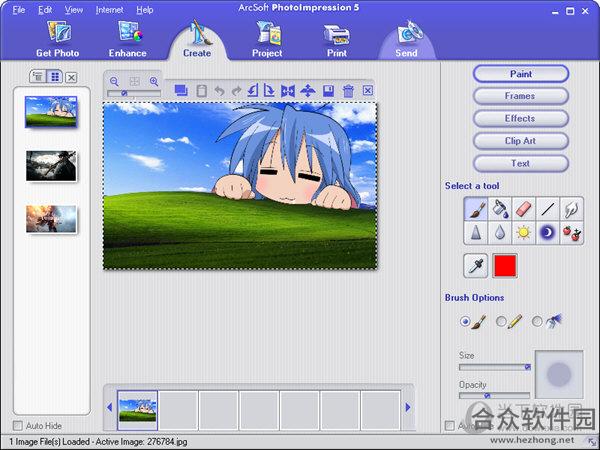Switch album to list view
Image resolution: width=600 pixels, height=450 pixels.
click(x=38, y=77)
